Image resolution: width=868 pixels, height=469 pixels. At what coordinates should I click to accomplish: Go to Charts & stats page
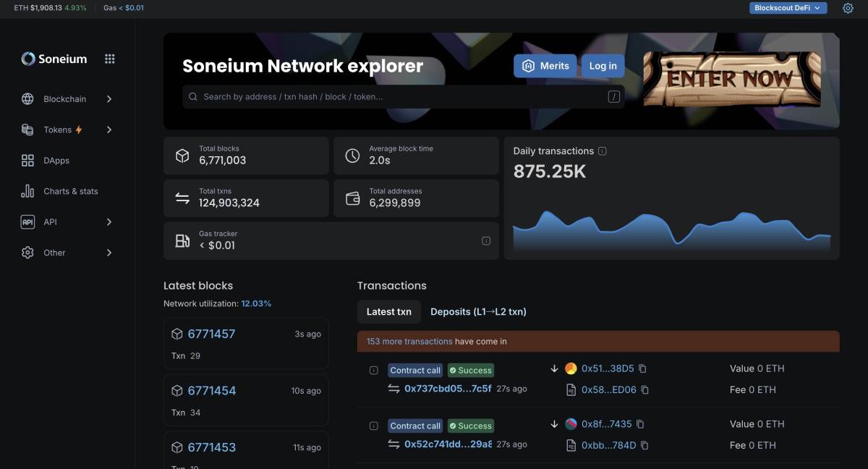click(x=70, y=191)
